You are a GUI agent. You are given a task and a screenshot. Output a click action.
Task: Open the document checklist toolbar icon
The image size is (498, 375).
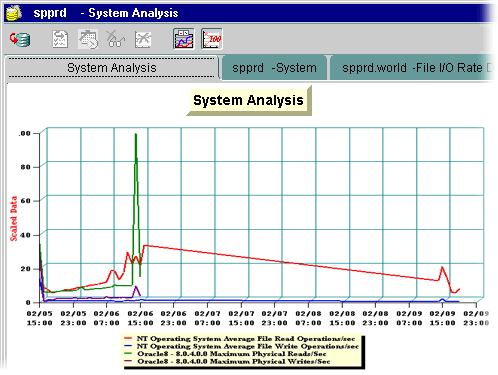point(60,39)
